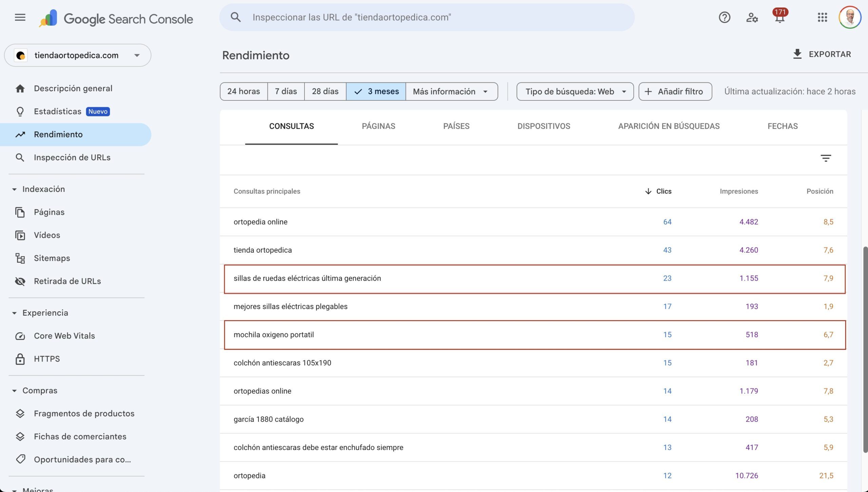Open Tipo de búsqueda: Web dropdown
Viewport: 868px width, 492px height.
point(575,92)
